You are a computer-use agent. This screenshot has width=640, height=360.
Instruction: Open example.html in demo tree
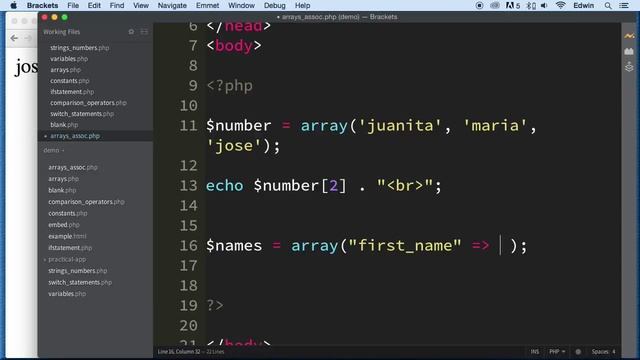click(67, 236)
